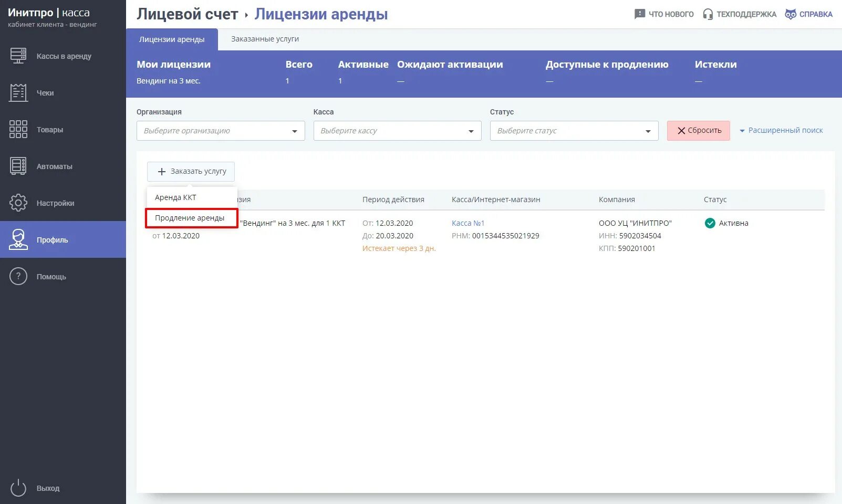The height and width of the screenshot is (504, 842).
Task: Click the Сбросить reset button
Action: point(699,130)
